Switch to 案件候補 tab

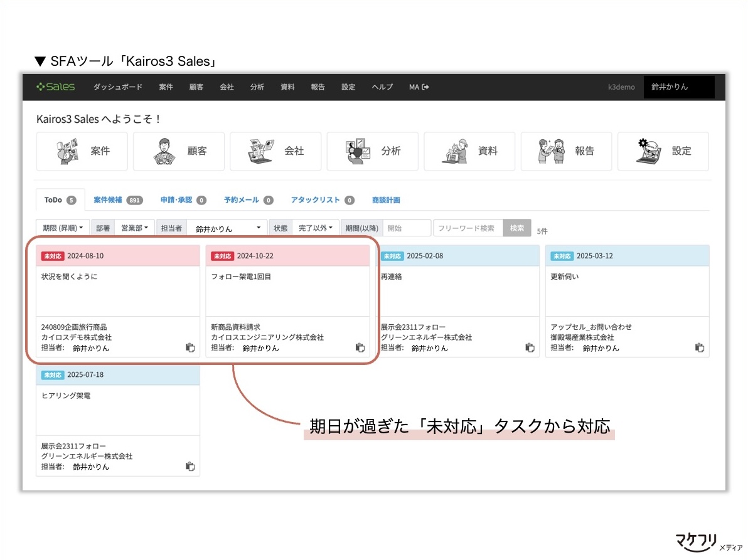point(118,200)
